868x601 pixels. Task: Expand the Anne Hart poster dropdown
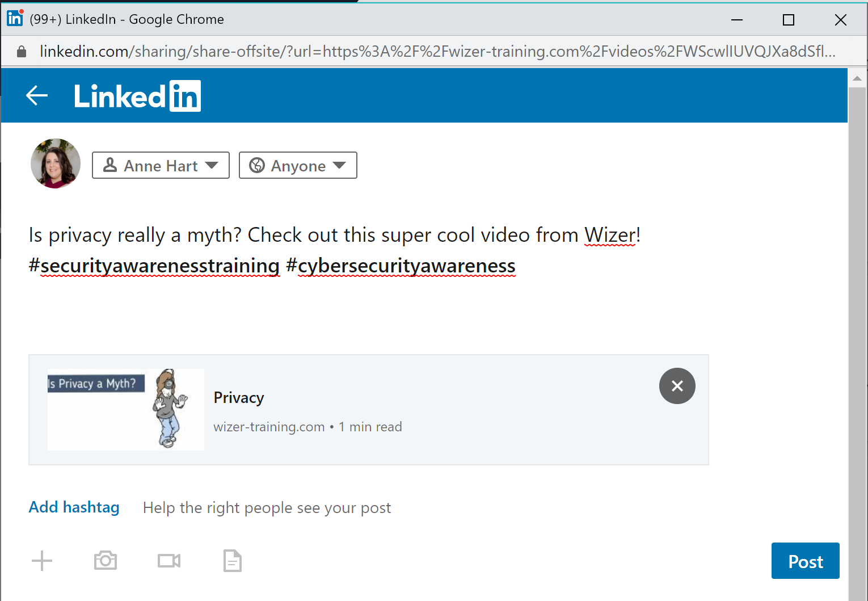[161, 165]
